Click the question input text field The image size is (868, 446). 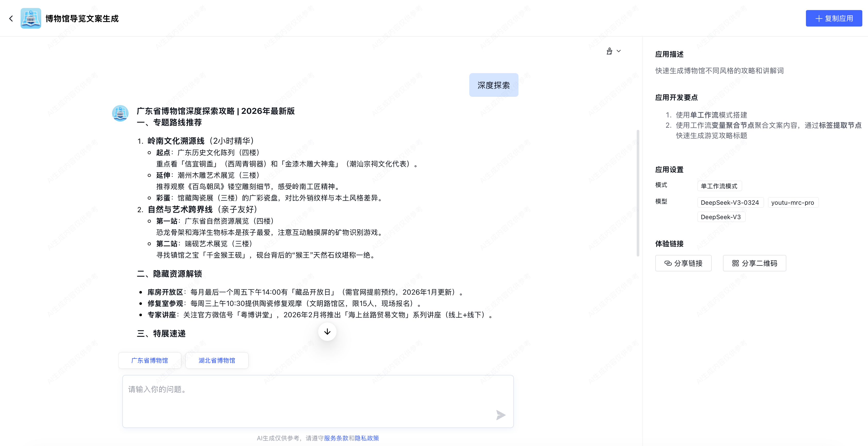coord(310,398)
